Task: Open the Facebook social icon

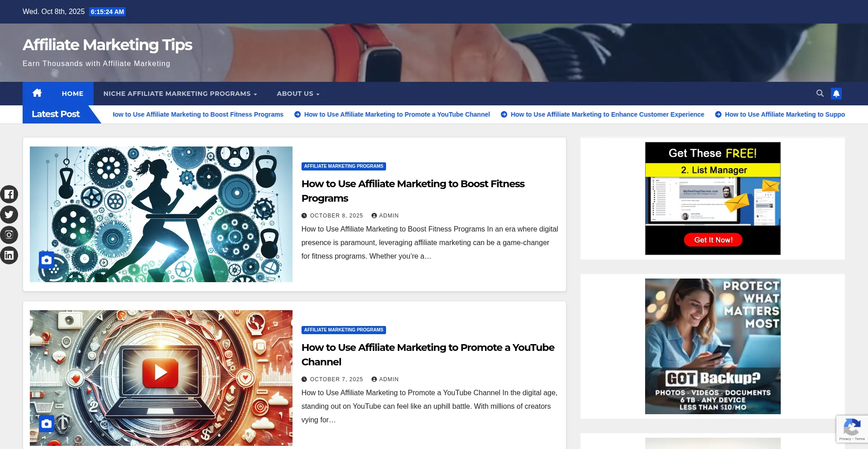Action: [x=9, y=194]
